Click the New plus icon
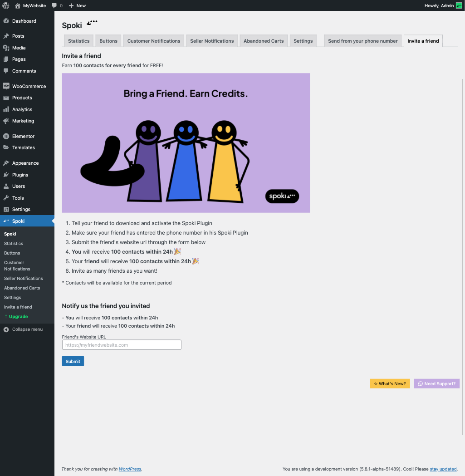465x476 pixels. [x=71, y=5]
